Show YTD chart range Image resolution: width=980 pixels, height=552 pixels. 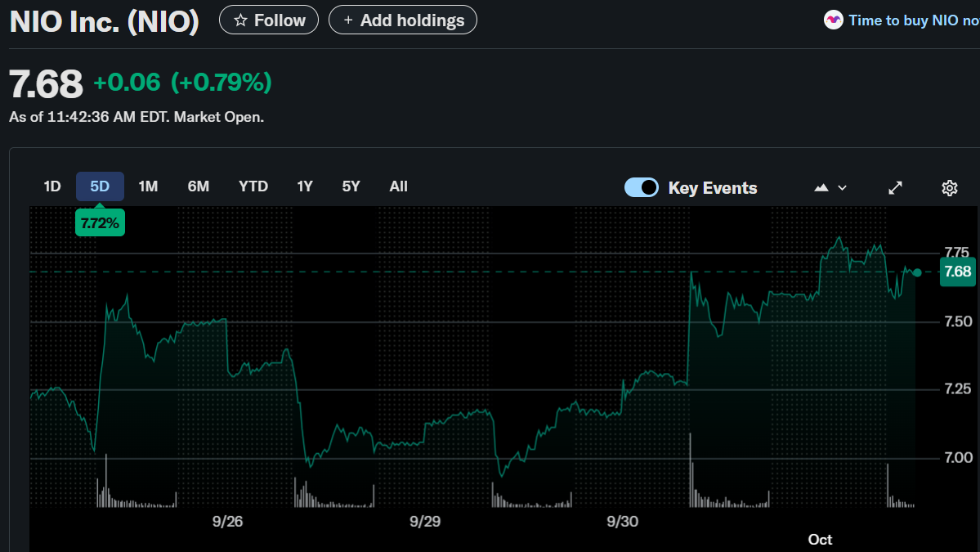(253, 186)
